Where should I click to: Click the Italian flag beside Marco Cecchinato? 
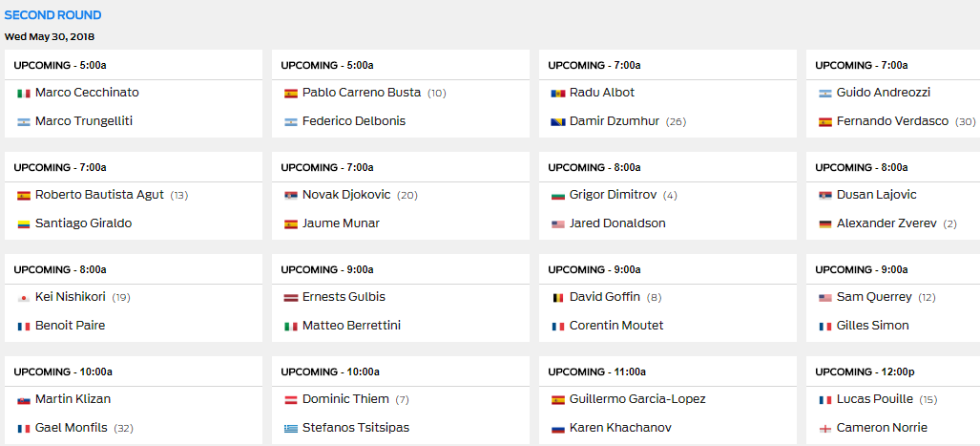pyautogui.click(x=24, y=94)
